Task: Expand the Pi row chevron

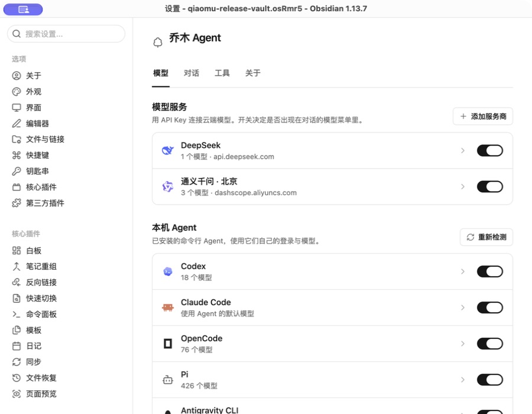Action: coord(463,380)
